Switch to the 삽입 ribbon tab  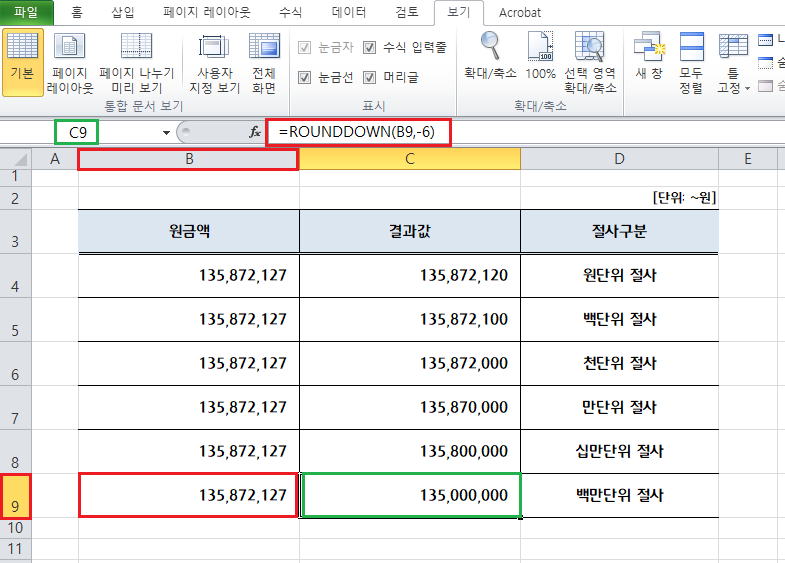123,12
